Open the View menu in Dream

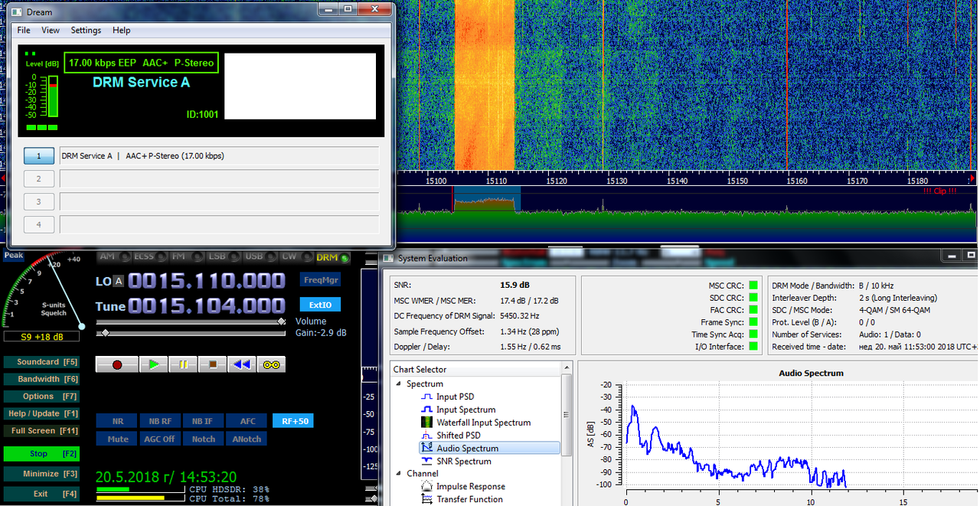tap(51, 31)
